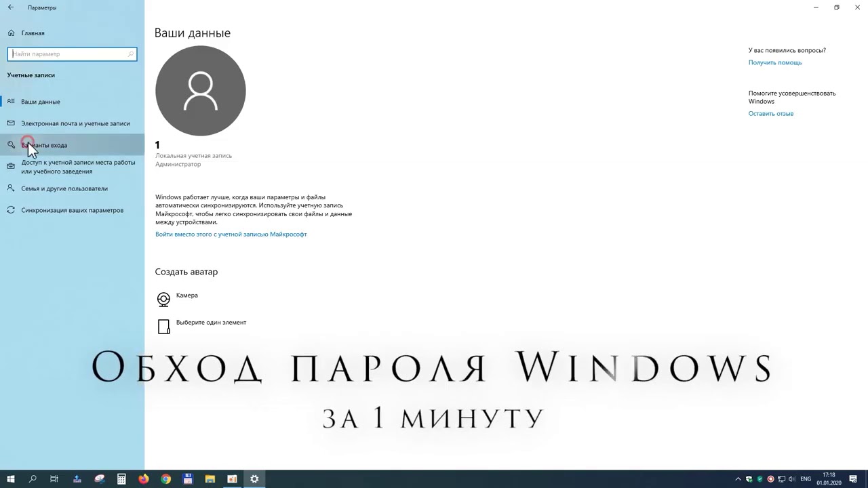Screen dimensions: 868x488
Task: Click green shield tray icon
Action: coord(759,479)
